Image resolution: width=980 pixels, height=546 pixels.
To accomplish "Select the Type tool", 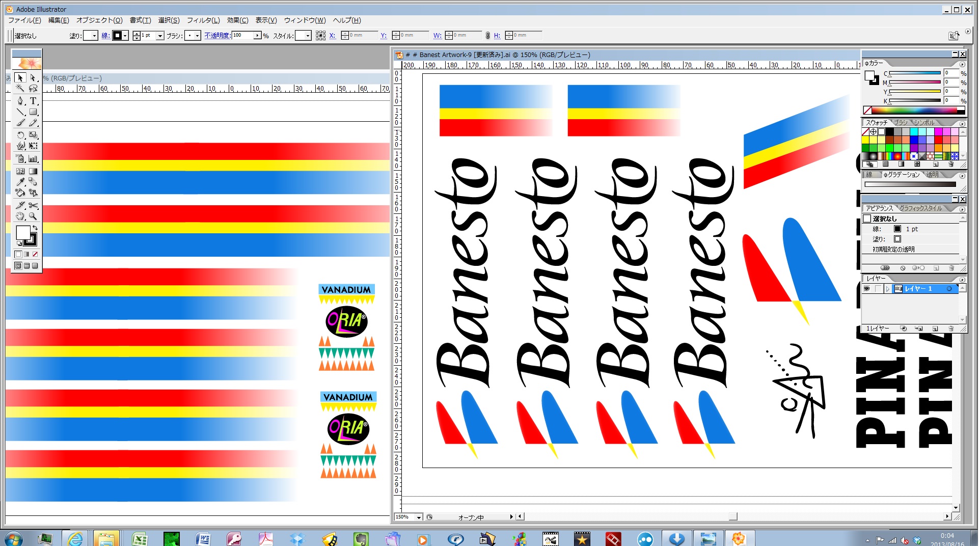I will tap(33, 101).
